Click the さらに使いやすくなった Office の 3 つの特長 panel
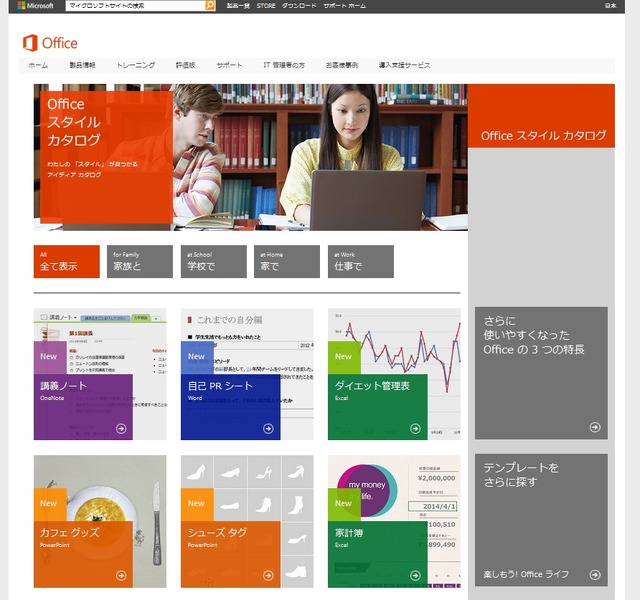The image size is (640, 600). click(541, 373)
